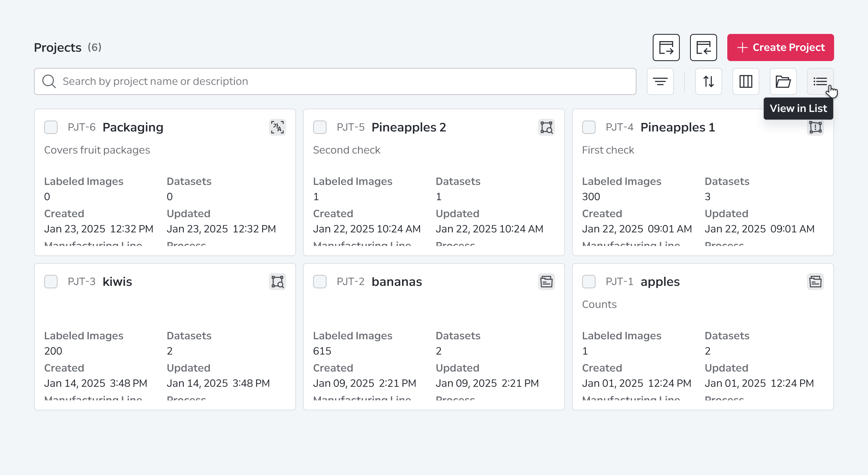This screenshot has height=475, width=868.
Task: Select the PJT-5 Pineapples 2 checkbox
Action: [320, 128]
